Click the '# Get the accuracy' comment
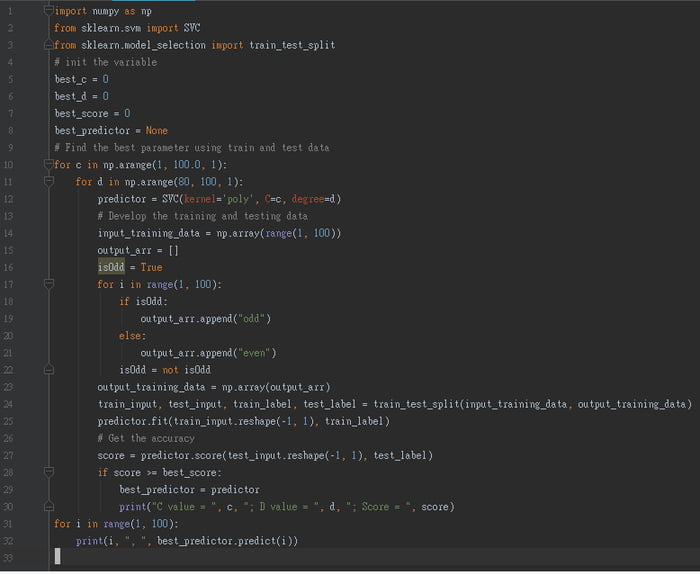700x575 pixels. (x=146, y=438)
